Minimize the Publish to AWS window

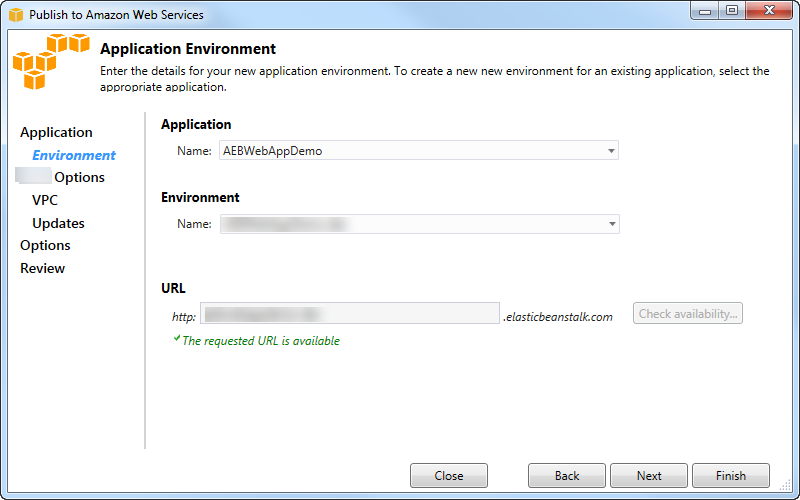[x=705, y=13]
